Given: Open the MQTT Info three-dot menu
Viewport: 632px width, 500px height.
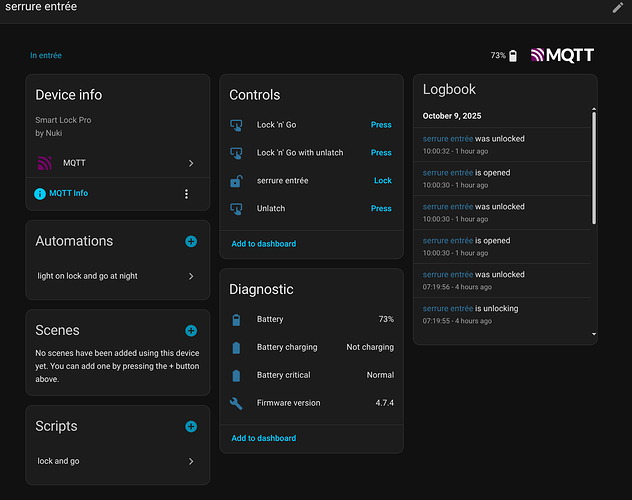Looking at the screenshot, I should point(186,194).
